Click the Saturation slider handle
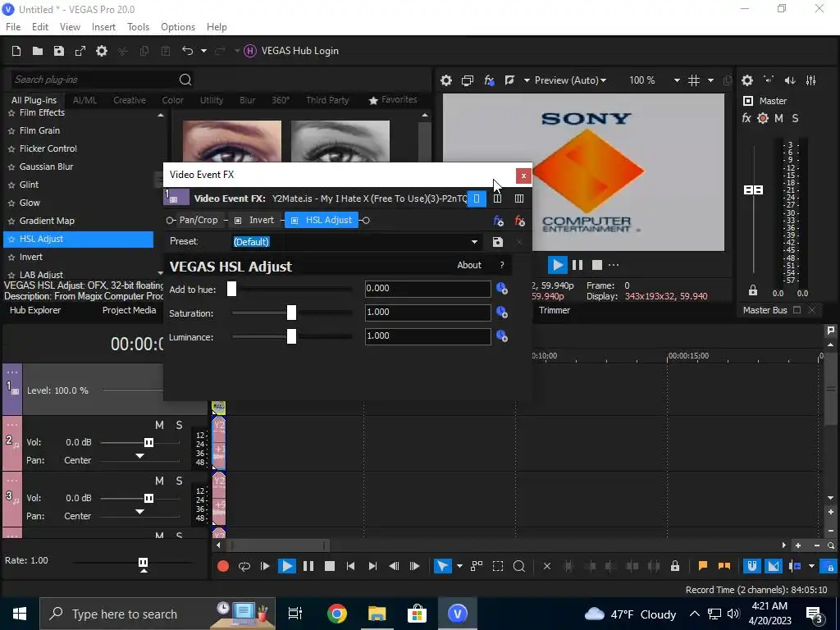 click(291, 313)
